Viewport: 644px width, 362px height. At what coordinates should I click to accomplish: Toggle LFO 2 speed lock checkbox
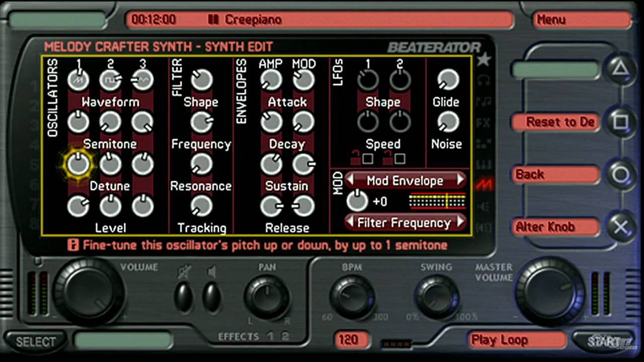pyautogui.click(x=400, y=159)
